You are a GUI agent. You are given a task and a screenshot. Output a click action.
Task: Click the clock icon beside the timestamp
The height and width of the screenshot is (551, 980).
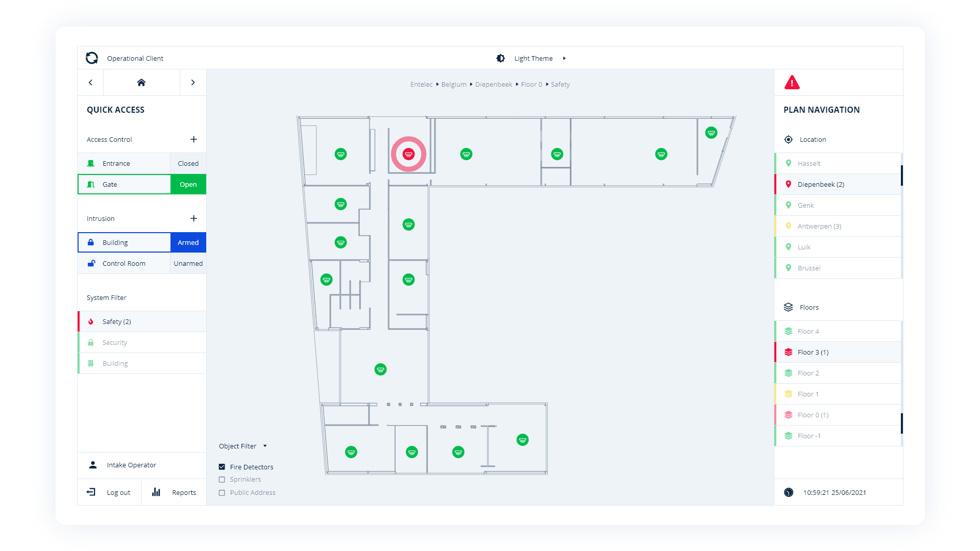789,492
